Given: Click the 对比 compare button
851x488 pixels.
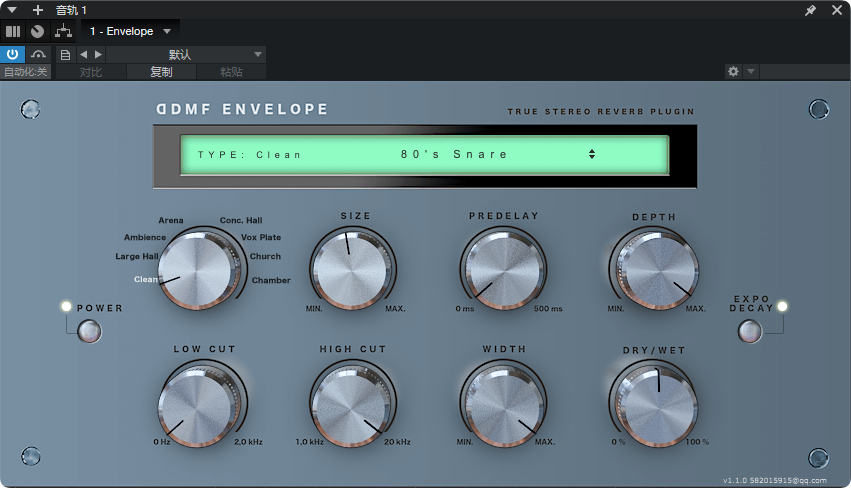Looking at the screenshot, I should tap(91, 72).
